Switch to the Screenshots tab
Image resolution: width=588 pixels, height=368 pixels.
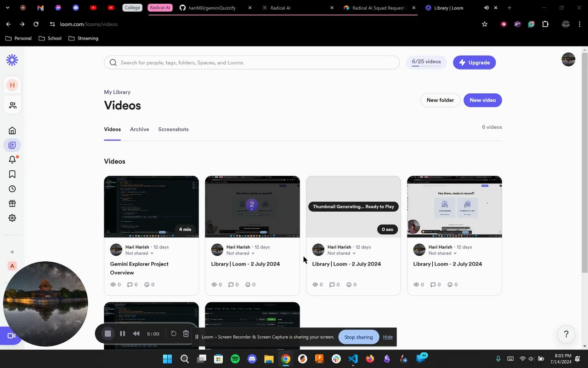tap(173, 129)
